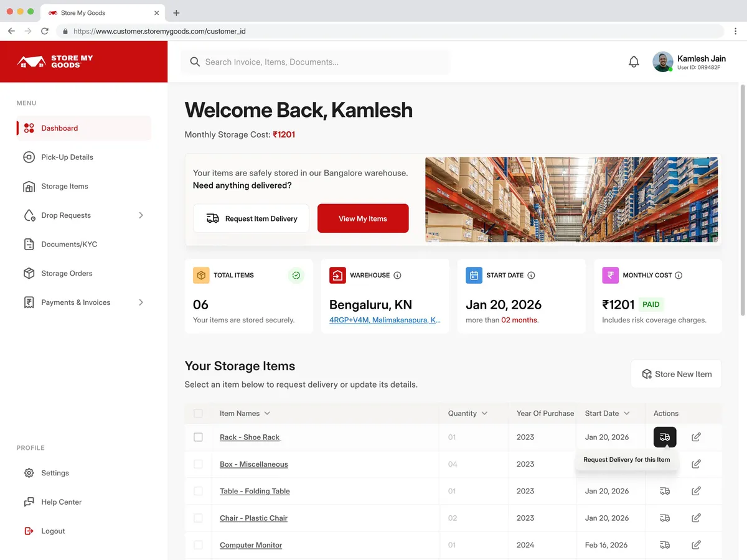The width and height of the screenshot is (747, 560).
Task: Click the blue Start Date calendar icon
Action: [x=474, y=275]
